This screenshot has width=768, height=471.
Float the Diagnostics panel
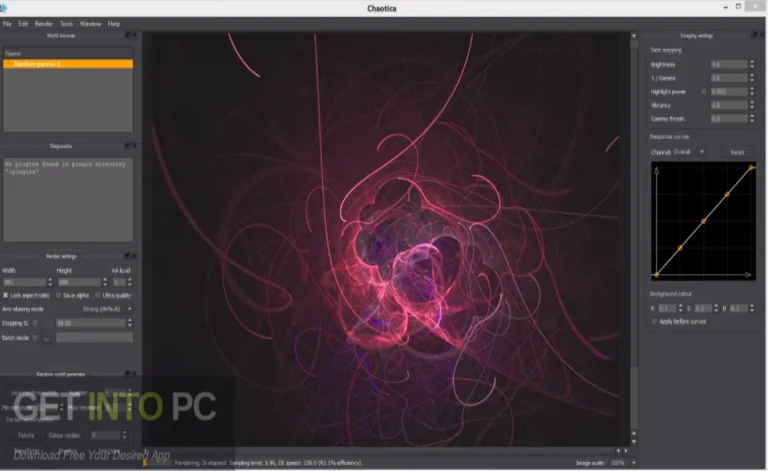[x=127, y=145]
